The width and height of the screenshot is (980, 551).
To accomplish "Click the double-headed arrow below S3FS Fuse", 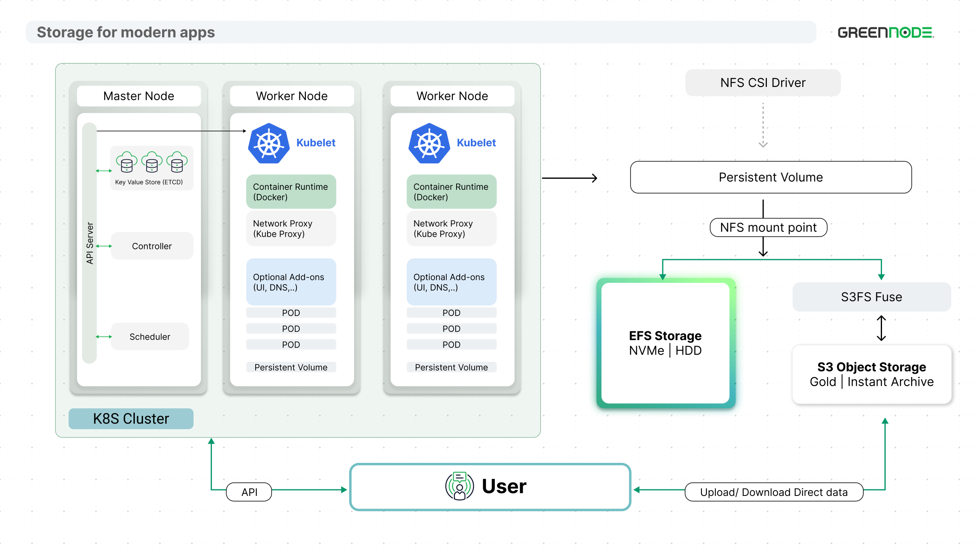I will point(881,328).
